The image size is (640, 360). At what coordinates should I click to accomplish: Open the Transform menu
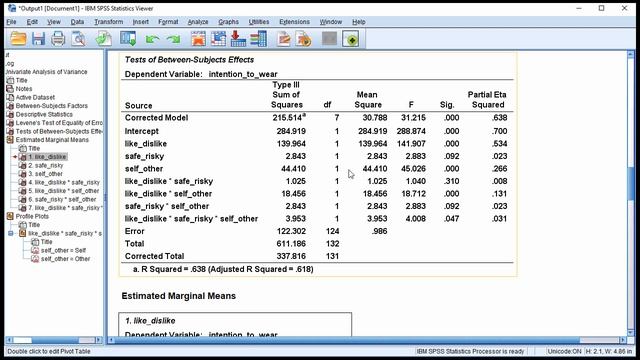click(x=108, y=22)
